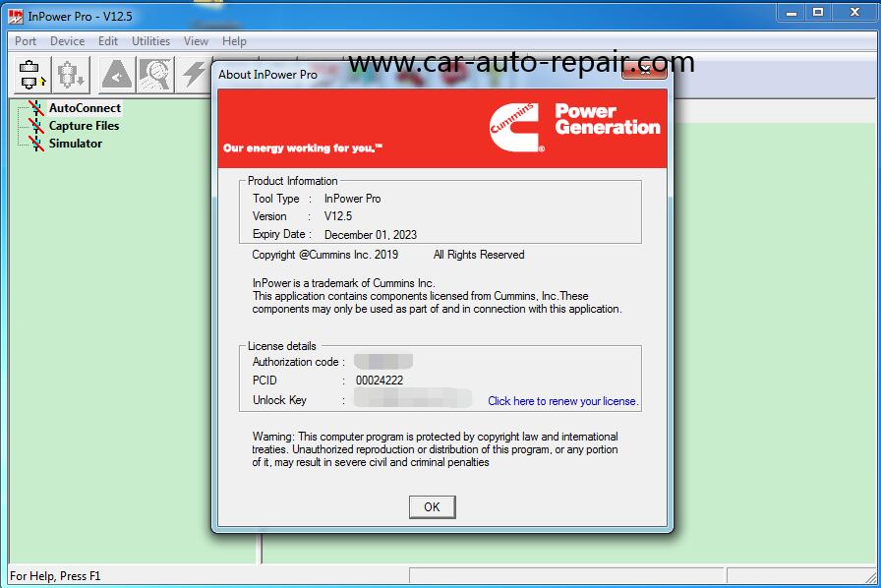Click the disconnected icon beside AutoConnect
881x588 pixels.
coord(36,108)
